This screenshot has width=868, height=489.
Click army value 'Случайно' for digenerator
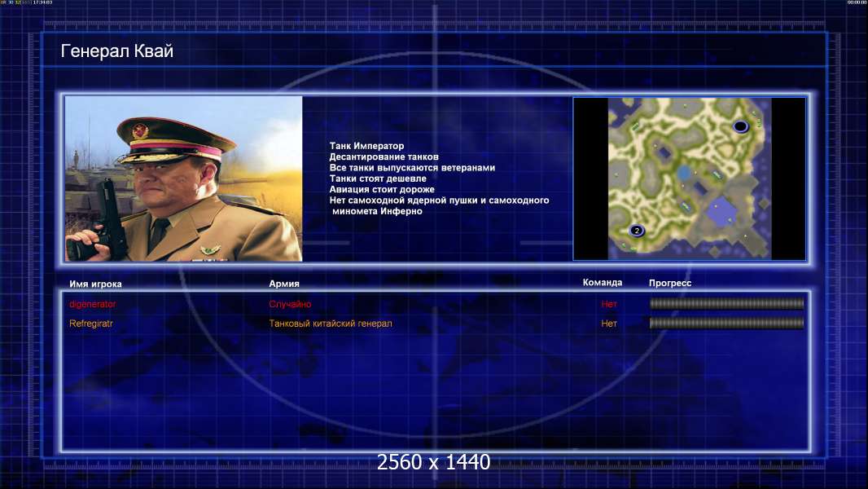(x=290, y=304)
